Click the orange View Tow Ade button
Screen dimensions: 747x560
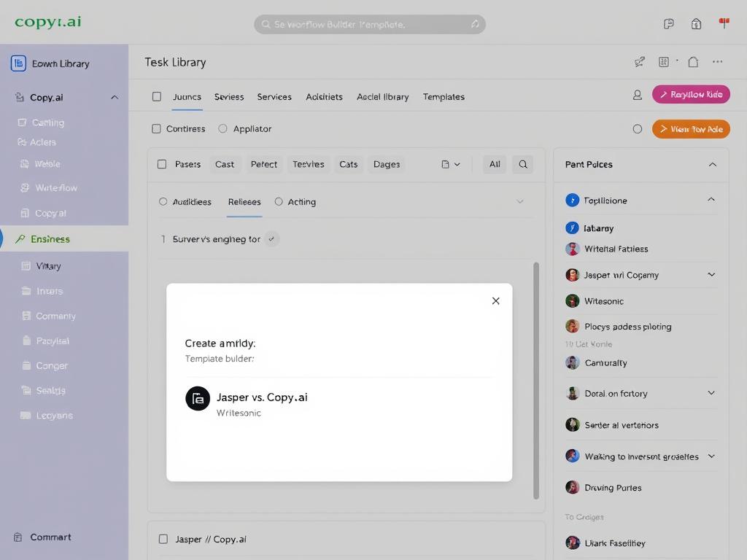690,129
